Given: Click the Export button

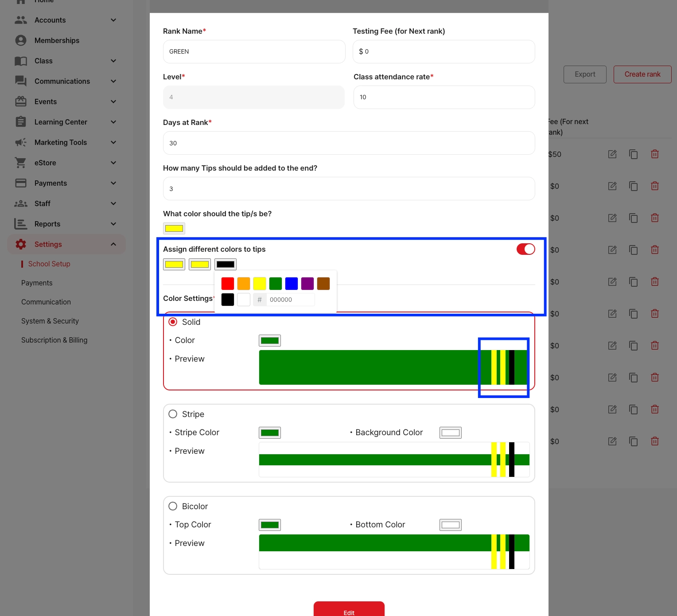Looking at the screenshot, I should coord(585,74).
